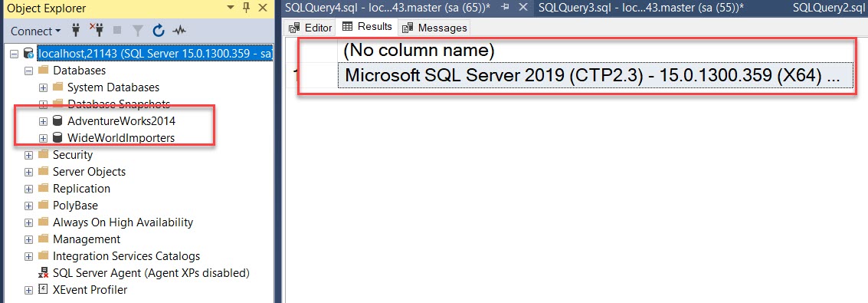Open the Editor tab

pyautogui.click(x=310, y=28)
